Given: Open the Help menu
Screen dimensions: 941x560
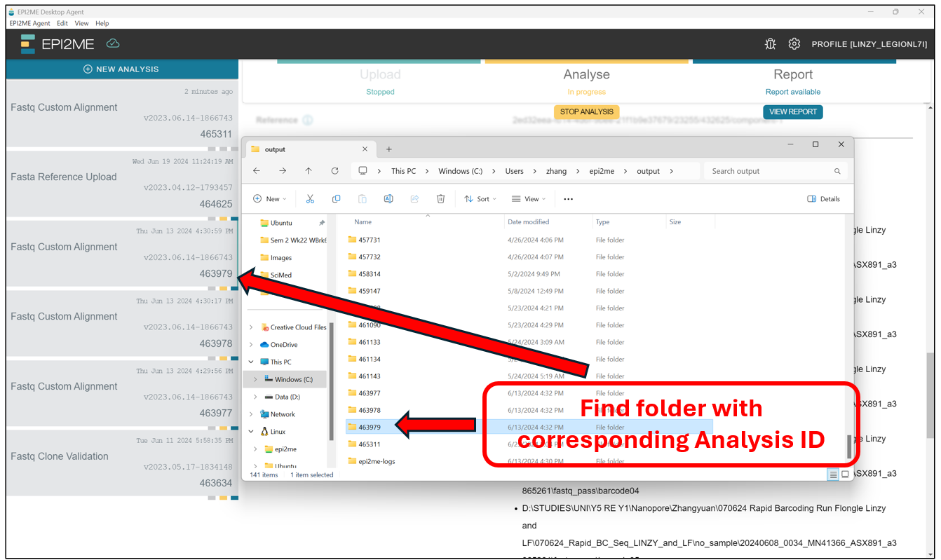Looking at the screenshot, I should pos(102,23).
